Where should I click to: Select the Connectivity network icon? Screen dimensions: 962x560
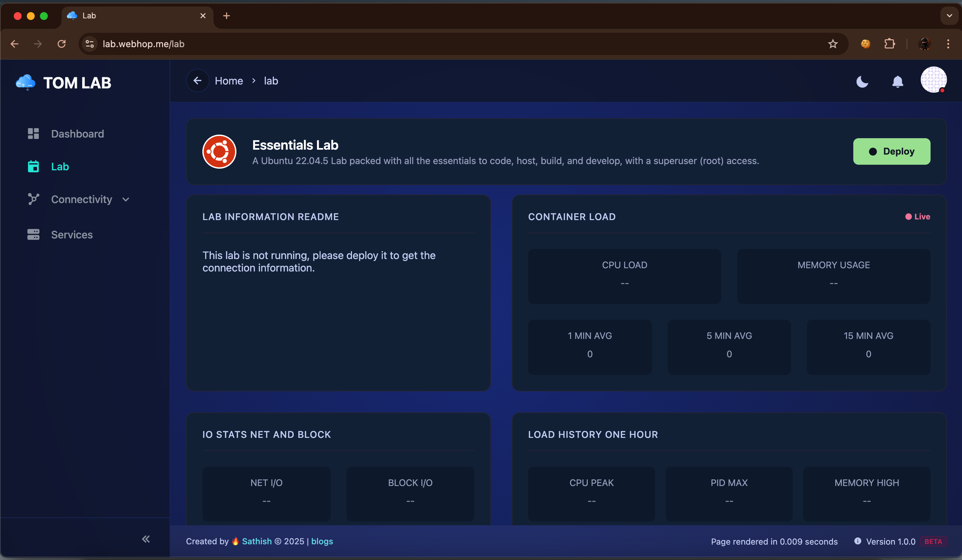click(x=34, y=199)
